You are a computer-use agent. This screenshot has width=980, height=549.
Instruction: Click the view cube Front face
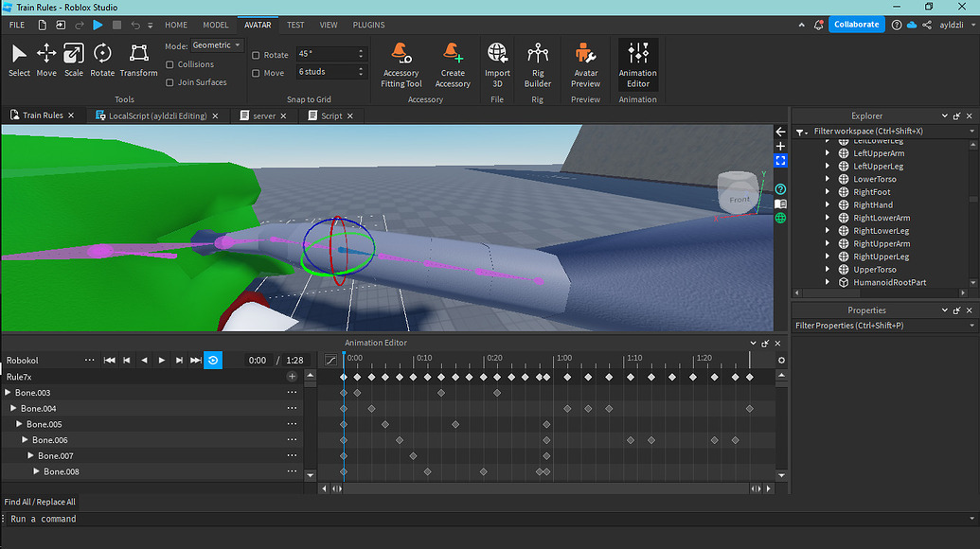[x=739, y=199]
